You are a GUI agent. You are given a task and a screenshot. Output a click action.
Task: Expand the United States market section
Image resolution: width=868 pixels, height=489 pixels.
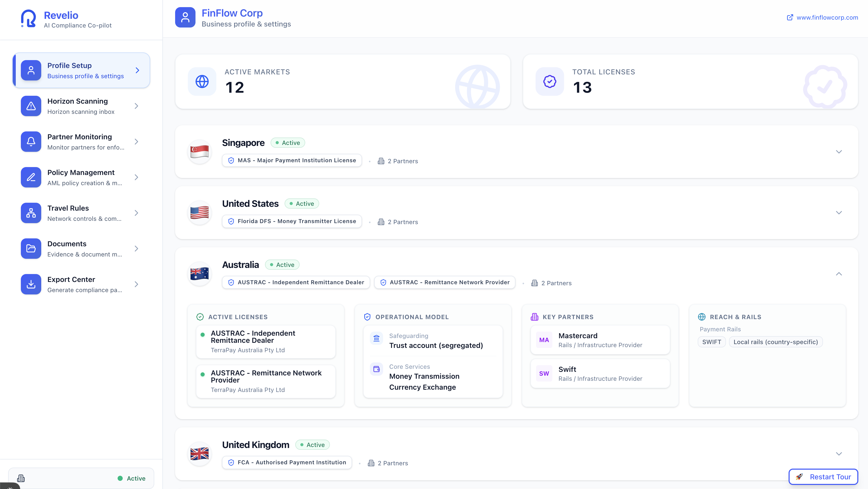point(839,212)
